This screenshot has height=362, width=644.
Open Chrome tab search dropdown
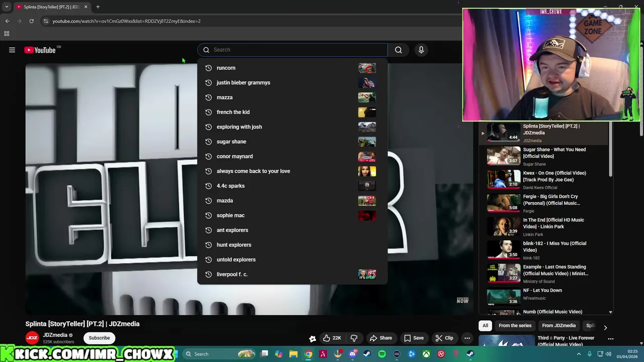click(x=7, y=7)
